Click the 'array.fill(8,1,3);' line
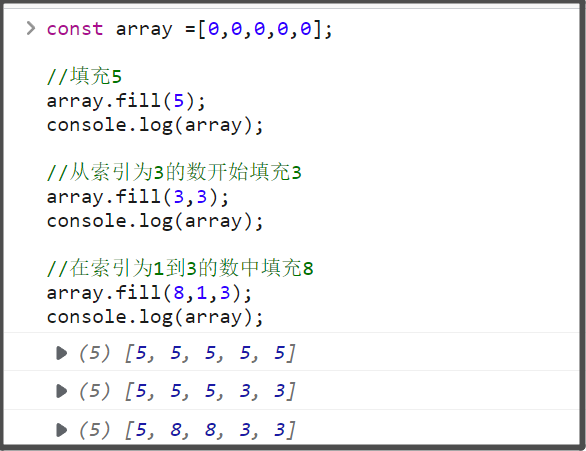The height and width of the screenshot is (451, 586). 149,293
